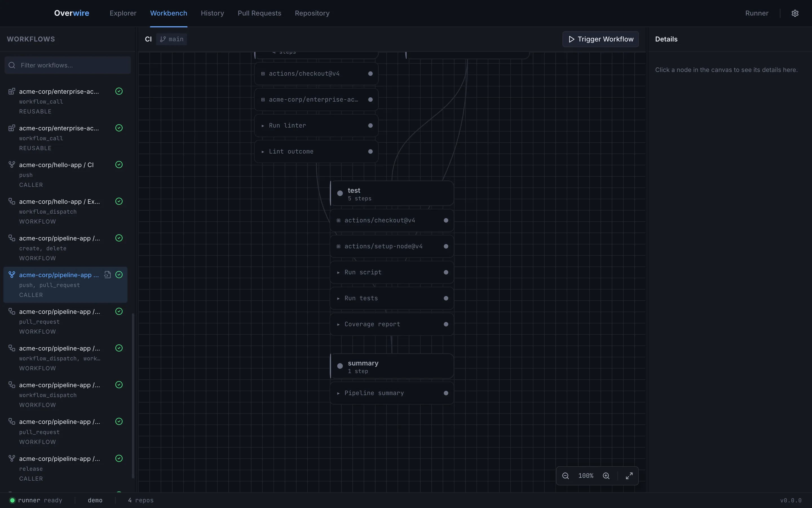Screen dimensions: 812x508
Task: Open the Repository tab
Action: (312, 13)
